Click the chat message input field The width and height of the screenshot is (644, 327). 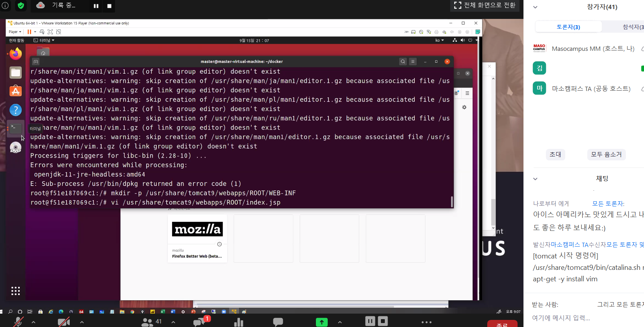(x=583, y=318)
